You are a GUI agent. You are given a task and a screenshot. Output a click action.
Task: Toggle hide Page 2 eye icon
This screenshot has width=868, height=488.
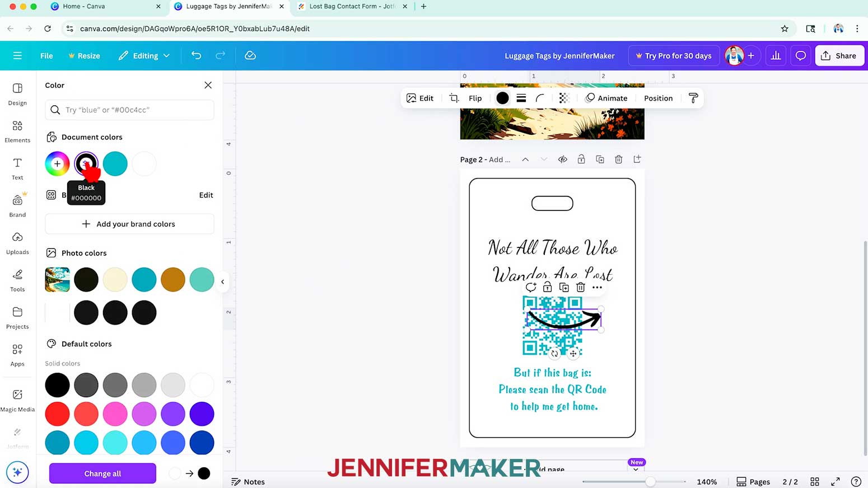[563, 159]
